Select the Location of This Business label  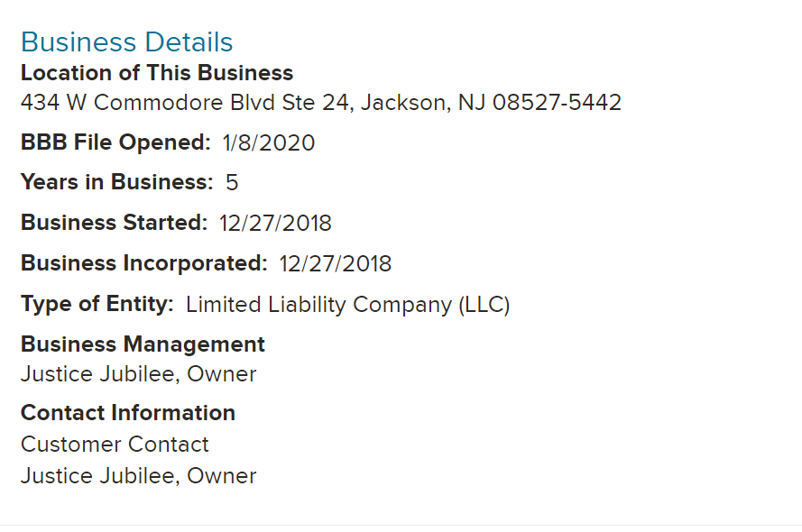[157, 72]
